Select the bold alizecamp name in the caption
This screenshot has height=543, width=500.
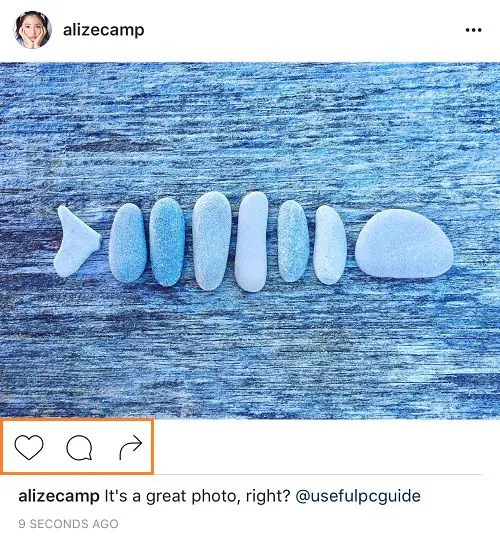[59, 496]
